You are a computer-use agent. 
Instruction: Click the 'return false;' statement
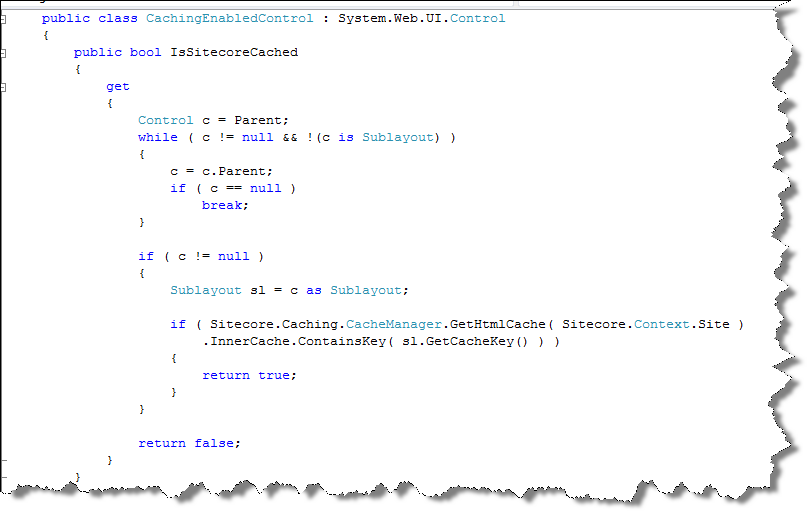click(x=189, y=443)
